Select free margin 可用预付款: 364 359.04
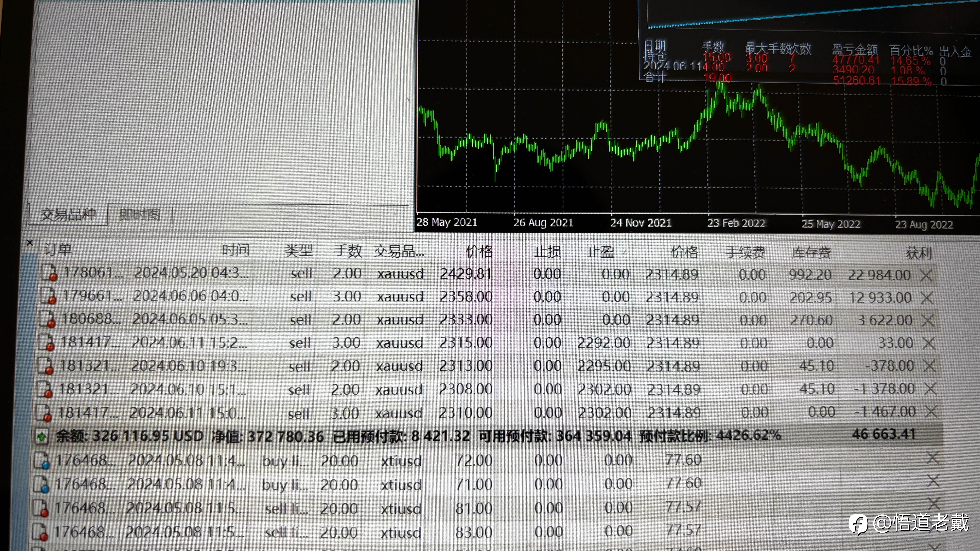The height and width of the screenshot is (551, 980). pos(555,436)
